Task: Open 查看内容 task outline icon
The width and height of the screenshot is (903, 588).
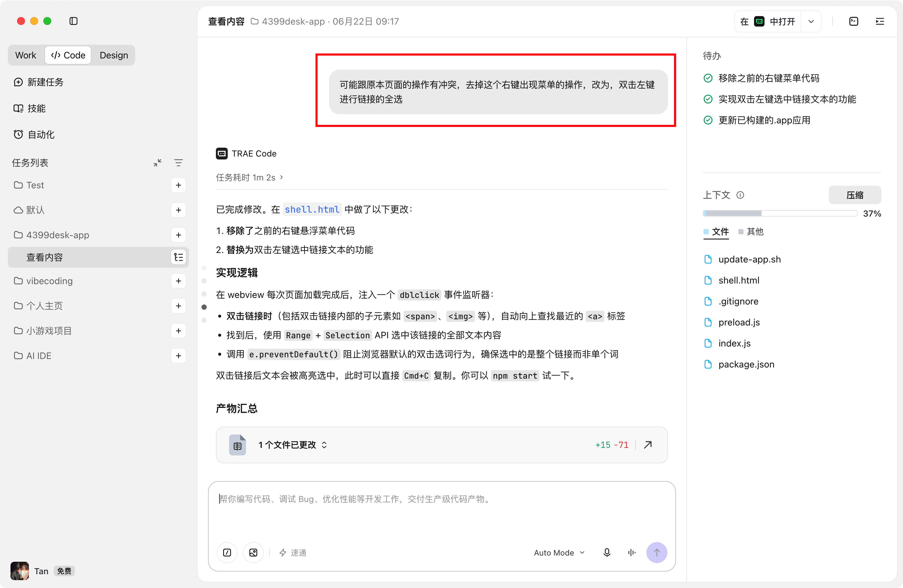Action: click(x=178, y=257)
